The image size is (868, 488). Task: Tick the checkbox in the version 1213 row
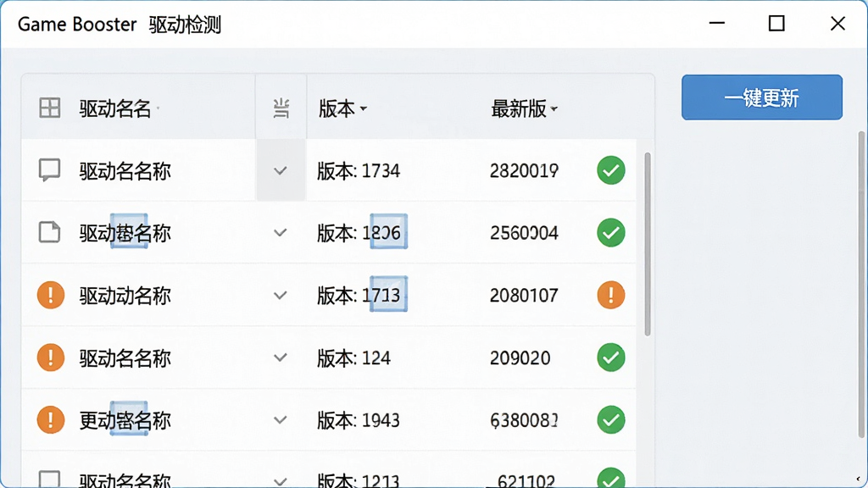pos(49,480)
